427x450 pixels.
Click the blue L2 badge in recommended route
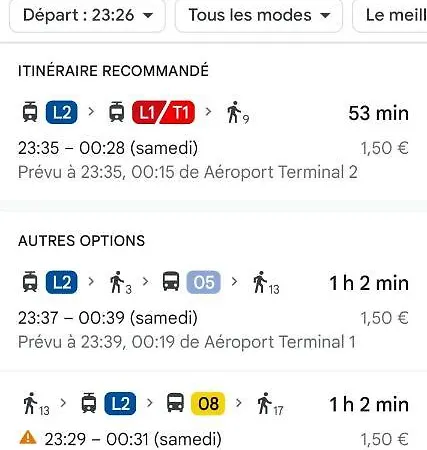coord(62,112)
